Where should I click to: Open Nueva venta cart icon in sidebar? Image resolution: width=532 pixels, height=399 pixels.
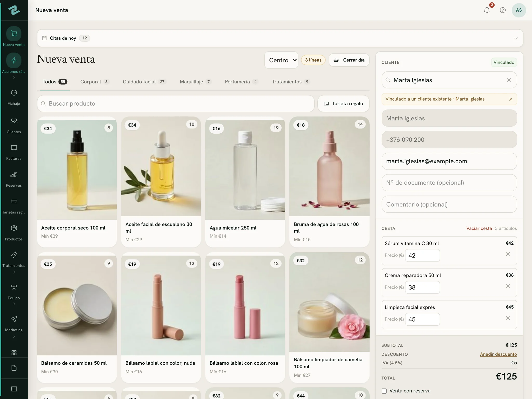click(14, 34)
